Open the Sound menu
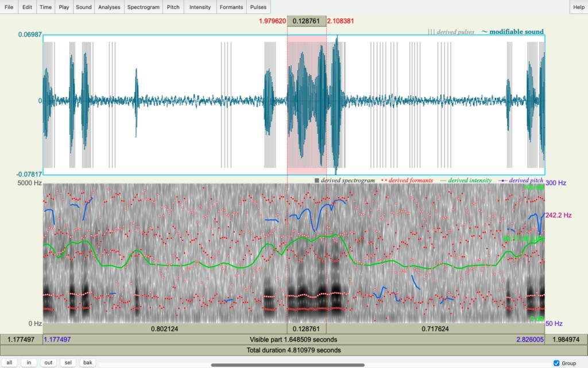The height and width of the screenshot is (368, 588). point(84,7)
